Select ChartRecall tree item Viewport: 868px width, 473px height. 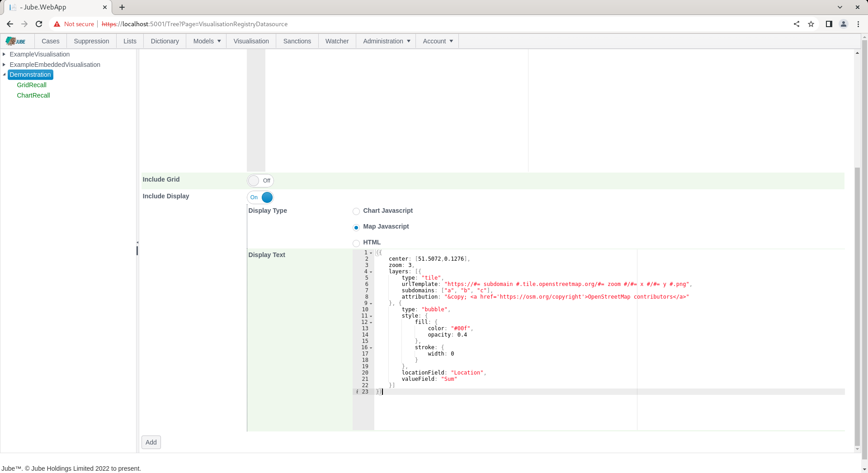(x=33, y=95)
